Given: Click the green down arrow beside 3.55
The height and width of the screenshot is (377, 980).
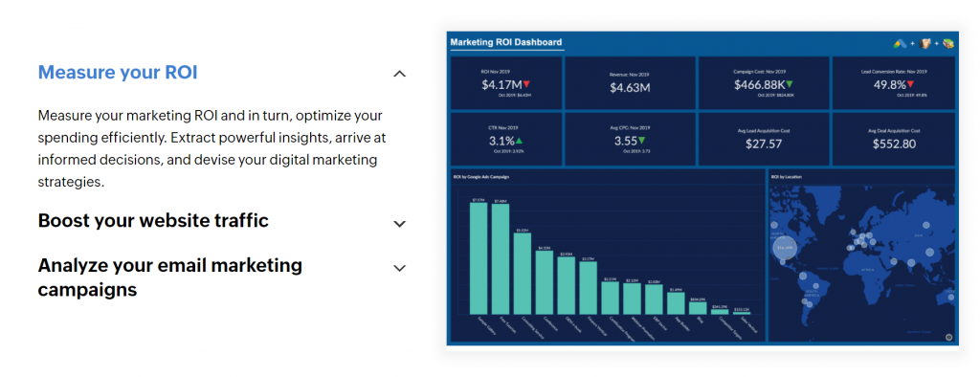Looking at the screenshot, I should coord(642,141).
